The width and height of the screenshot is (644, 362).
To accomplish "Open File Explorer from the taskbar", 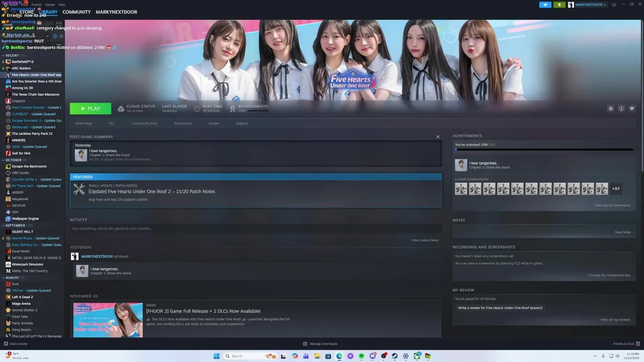I will pos(317,356).
